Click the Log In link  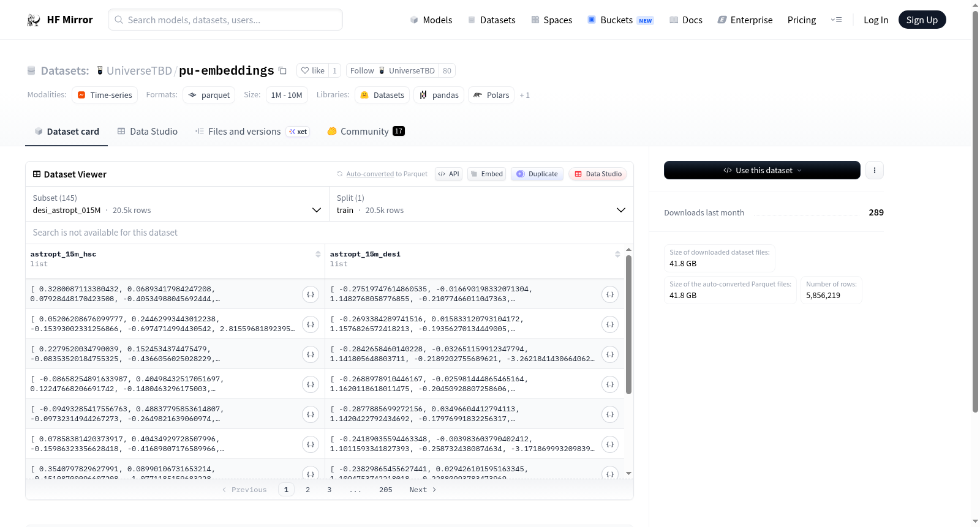876,20
